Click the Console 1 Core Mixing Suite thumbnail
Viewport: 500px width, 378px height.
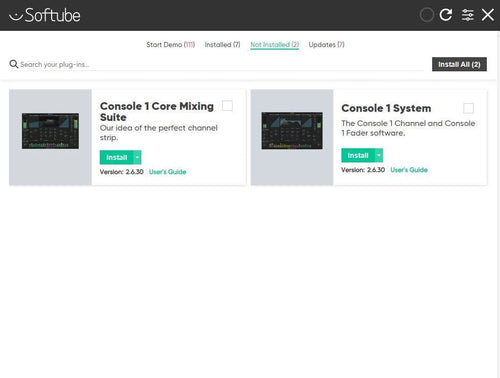pyautogui.click(x=50, y=131)
